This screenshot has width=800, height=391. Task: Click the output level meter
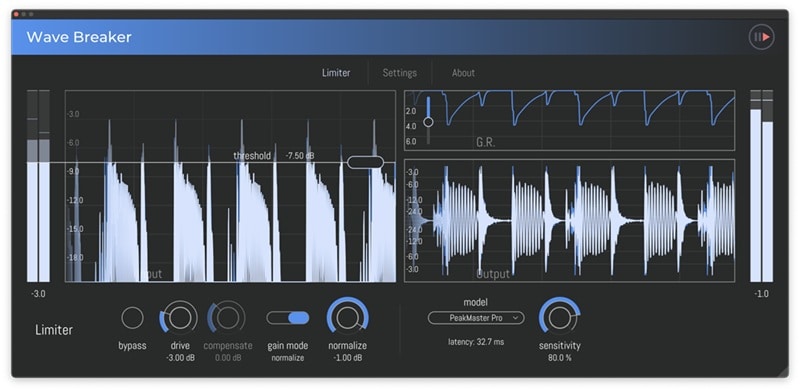[x=761, y=186]
